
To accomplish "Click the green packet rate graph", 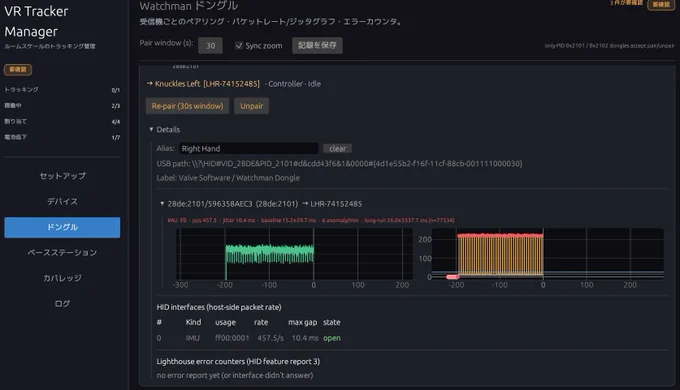I will [294, 254].
